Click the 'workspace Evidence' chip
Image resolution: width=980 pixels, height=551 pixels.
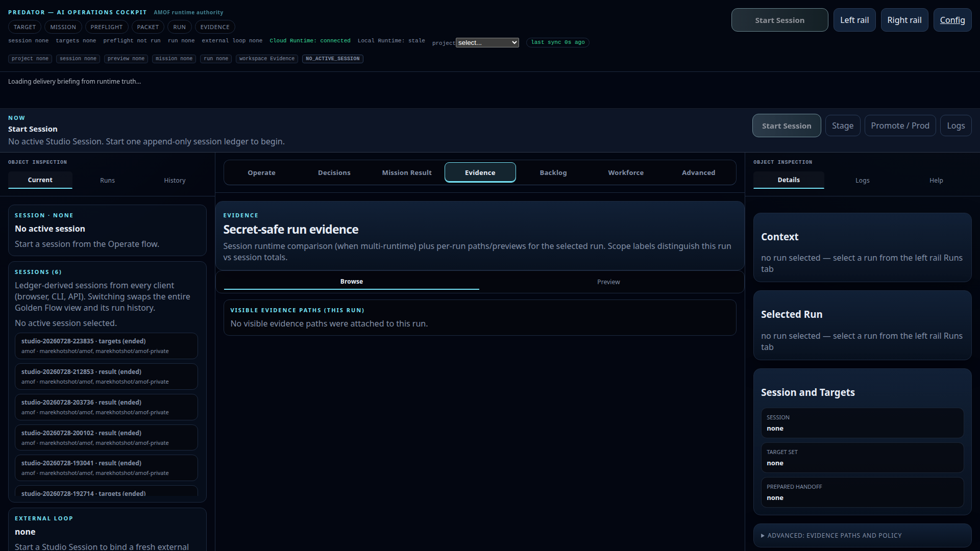coord(267,59)
